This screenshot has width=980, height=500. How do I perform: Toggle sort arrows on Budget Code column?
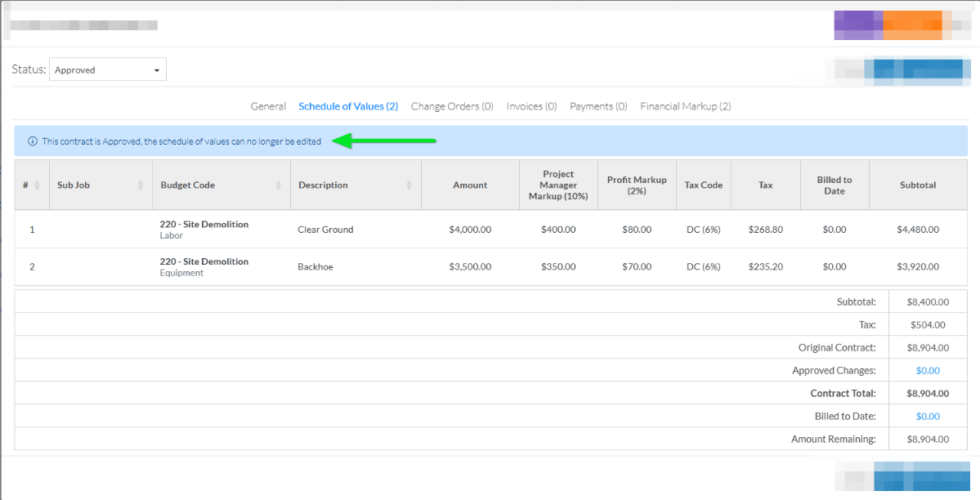pyautogui.click(x=280, y=185)
